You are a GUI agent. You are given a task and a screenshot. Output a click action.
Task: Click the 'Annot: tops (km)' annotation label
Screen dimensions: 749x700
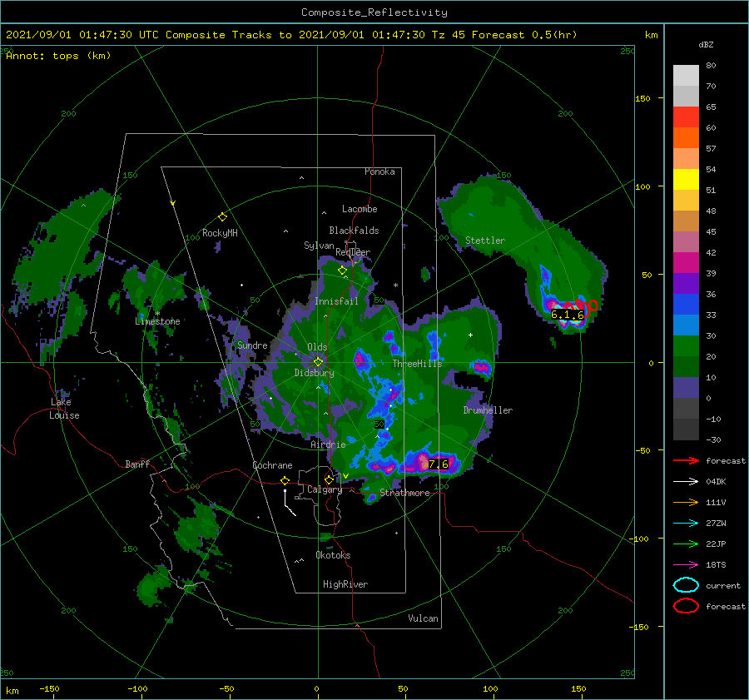[58, 56]
